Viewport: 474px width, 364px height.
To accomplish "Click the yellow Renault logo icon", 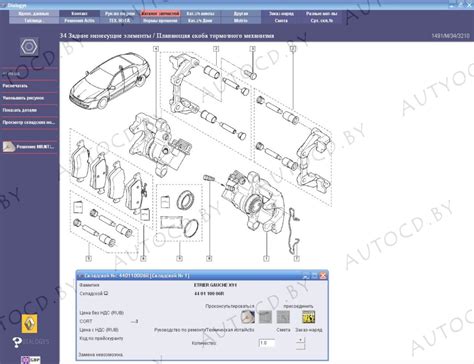I will point(30,323).
